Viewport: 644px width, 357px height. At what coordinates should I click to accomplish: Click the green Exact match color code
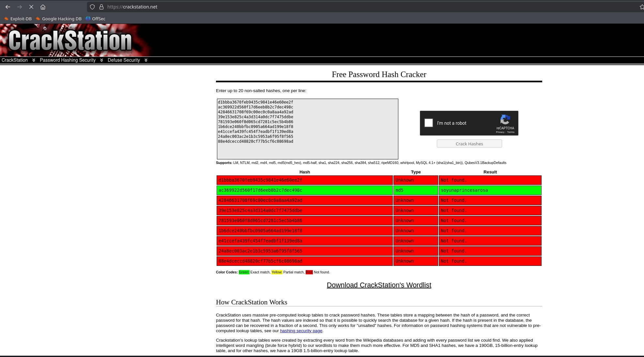coord(244,272)
